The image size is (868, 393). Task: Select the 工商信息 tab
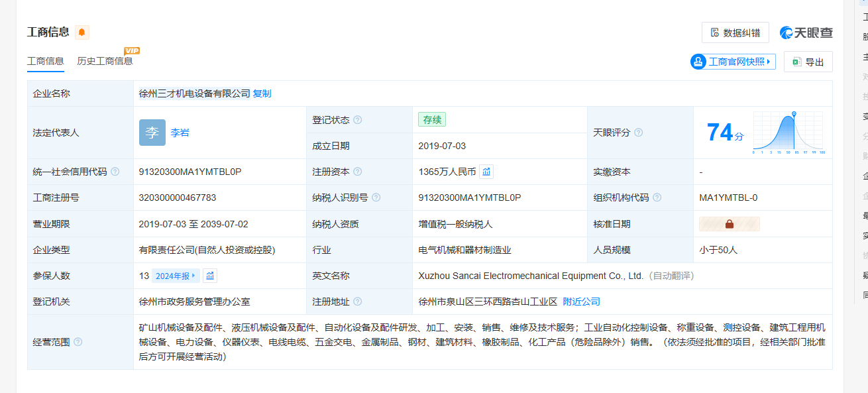45,61
